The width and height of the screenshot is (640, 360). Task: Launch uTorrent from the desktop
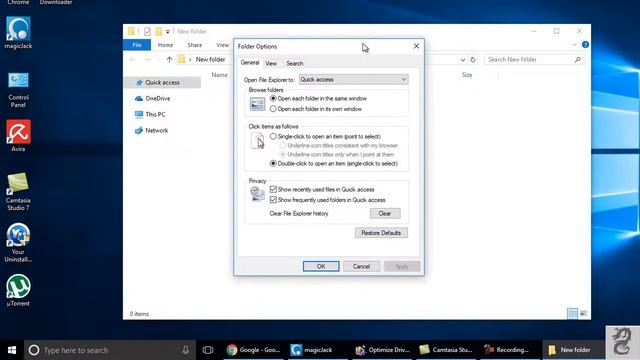(x=18, y=291)
